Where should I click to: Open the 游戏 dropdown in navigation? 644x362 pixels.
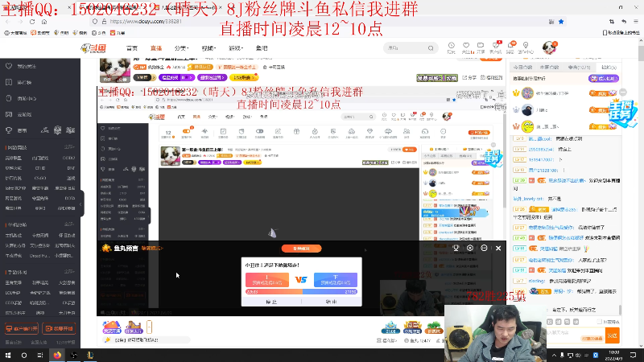236,48
